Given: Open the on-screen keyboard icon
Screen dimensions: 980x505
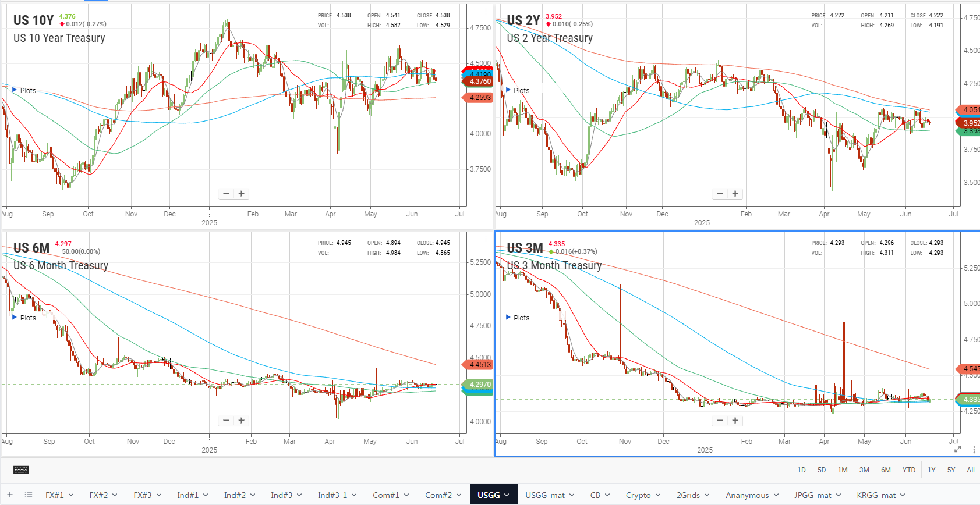Looking at the screenshot, I should tap(21, 470).
